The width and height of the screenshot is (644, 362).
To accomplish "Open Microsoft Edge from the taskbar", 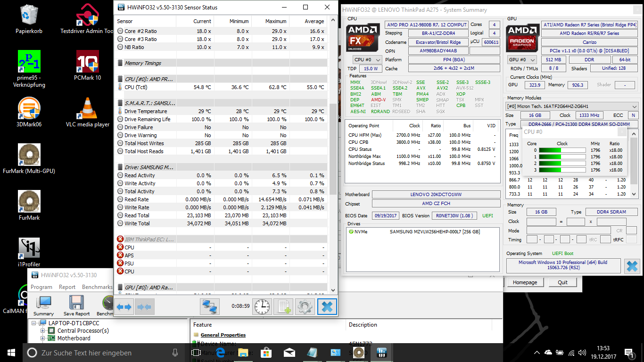I will click(x=220, y=353).
